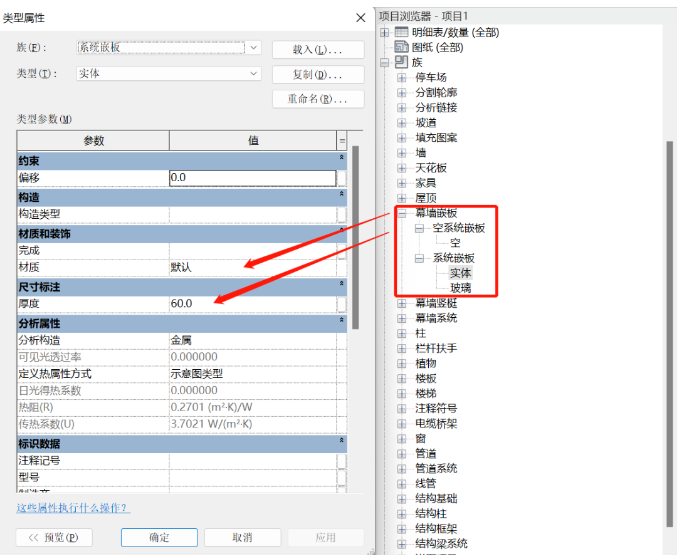This screenshot has height=555, width=685.
Task: Expand the 屋顶 tree node
Action: coord(401,198)
